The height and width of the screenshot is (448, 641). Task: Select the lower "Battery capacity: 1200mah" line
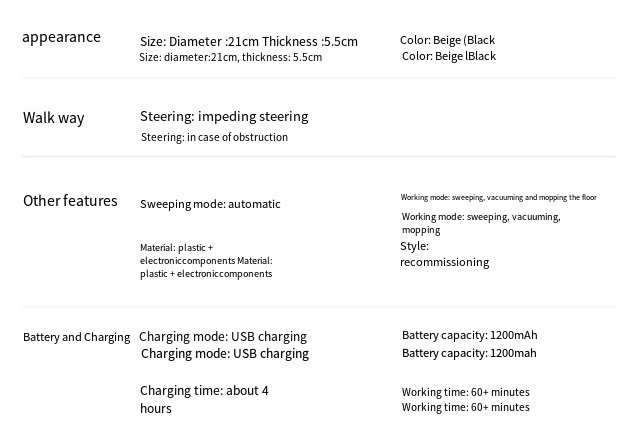[x=469, y=353]
